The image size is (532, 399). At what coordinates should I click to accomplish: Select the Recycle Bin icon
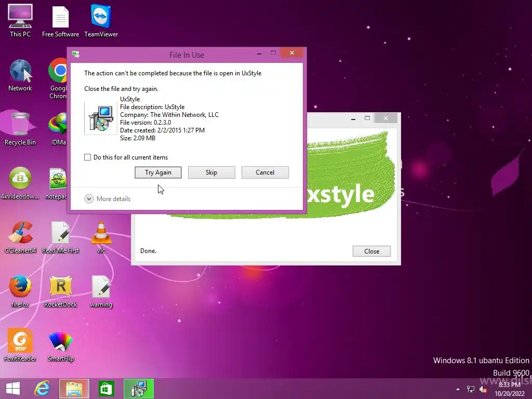tap(20, 129)
